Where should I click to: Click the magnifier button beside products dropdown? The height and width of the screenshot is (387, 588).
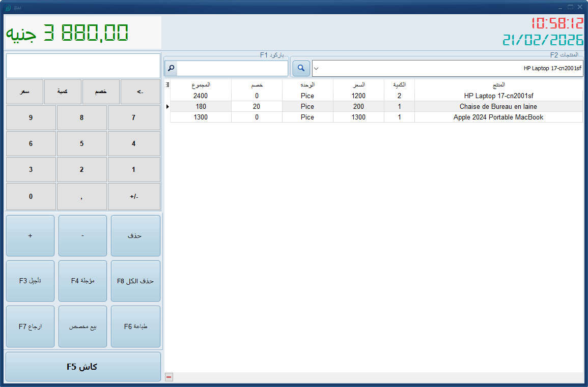pyautogui.click(x=301, y=68)
